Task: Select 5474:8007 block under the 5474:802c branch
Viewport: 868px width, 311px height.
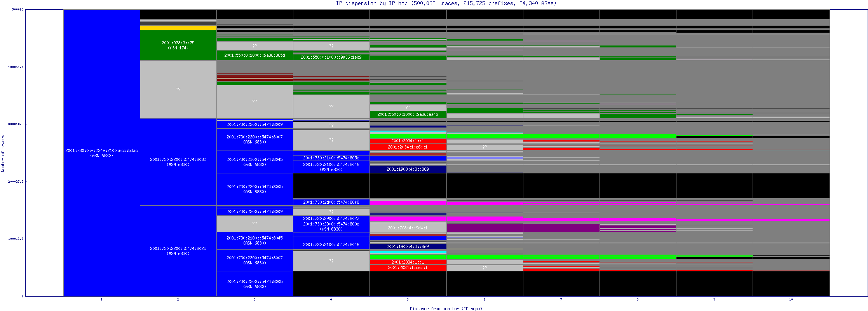Action: (x=254, y=260)
